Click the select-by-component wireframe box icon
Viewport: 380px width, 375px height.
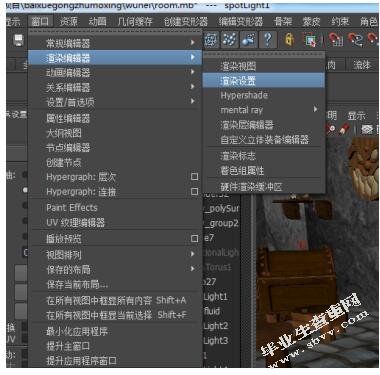211,40
